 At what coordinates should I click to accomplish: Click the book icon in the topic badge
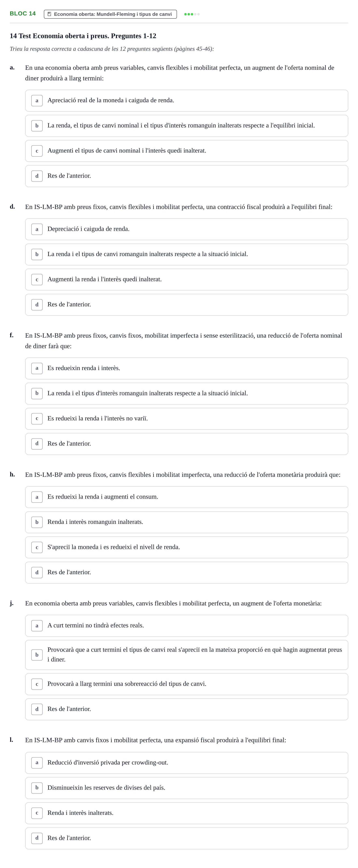(50, 14)
